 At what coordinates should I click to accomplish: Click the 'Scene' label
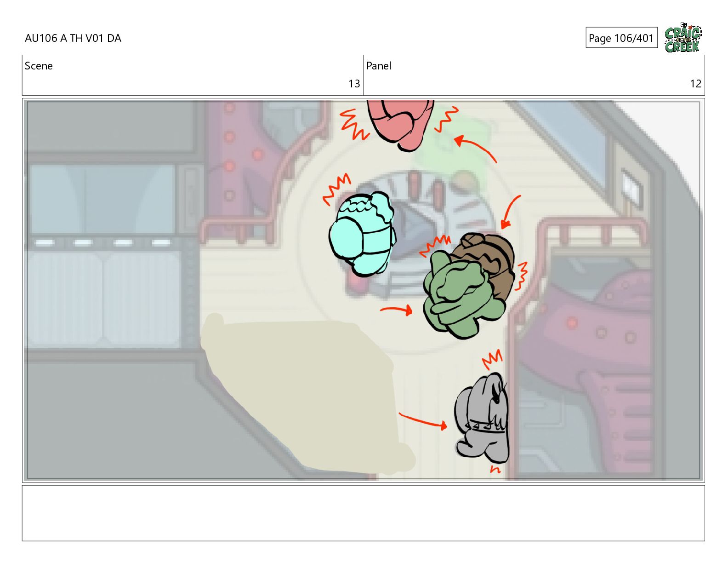[x=39, y=66]
